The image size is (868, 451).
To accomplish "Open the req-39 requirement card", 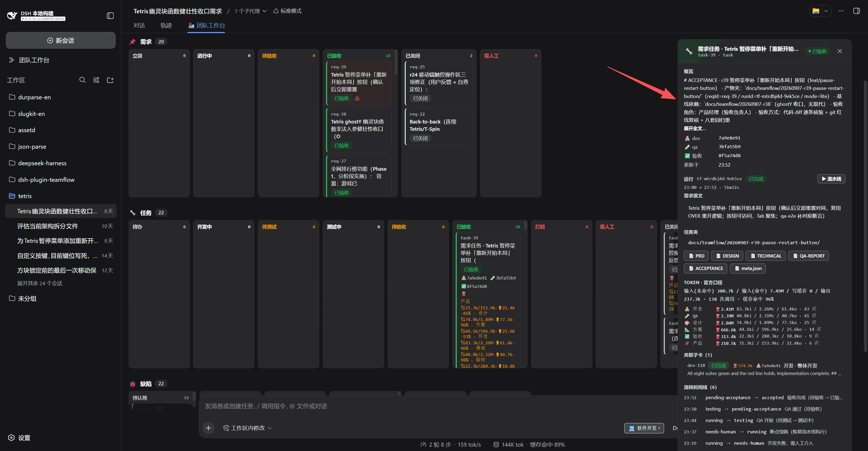I will coord(359,83).
